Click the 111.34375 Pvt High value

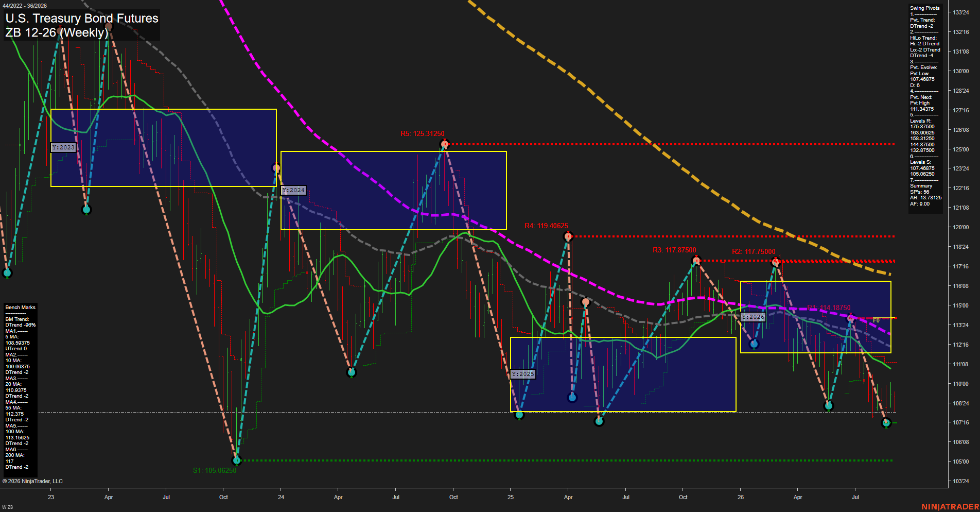(922, 109)
